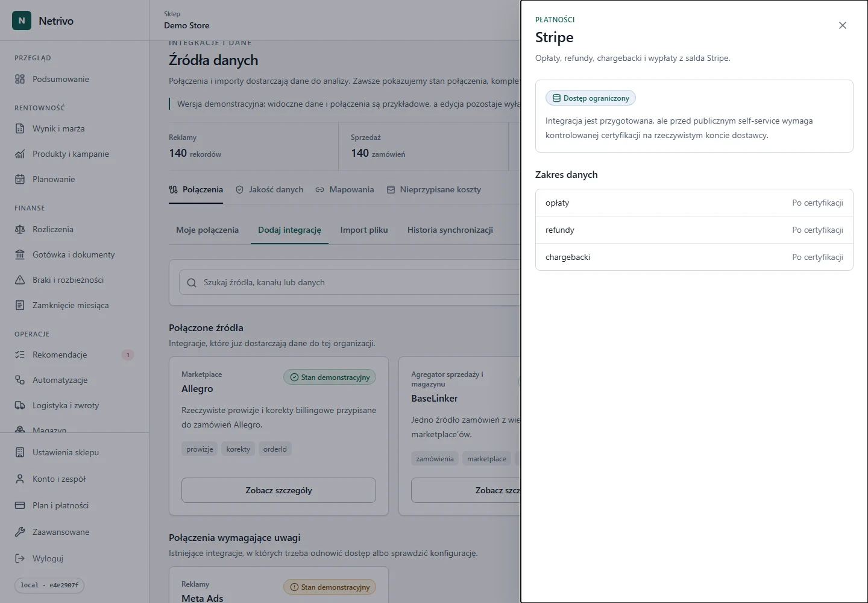Screen dimensions: 868x603
Task: Navigate to Produkty i kampanie
Action: click(75, 154)
